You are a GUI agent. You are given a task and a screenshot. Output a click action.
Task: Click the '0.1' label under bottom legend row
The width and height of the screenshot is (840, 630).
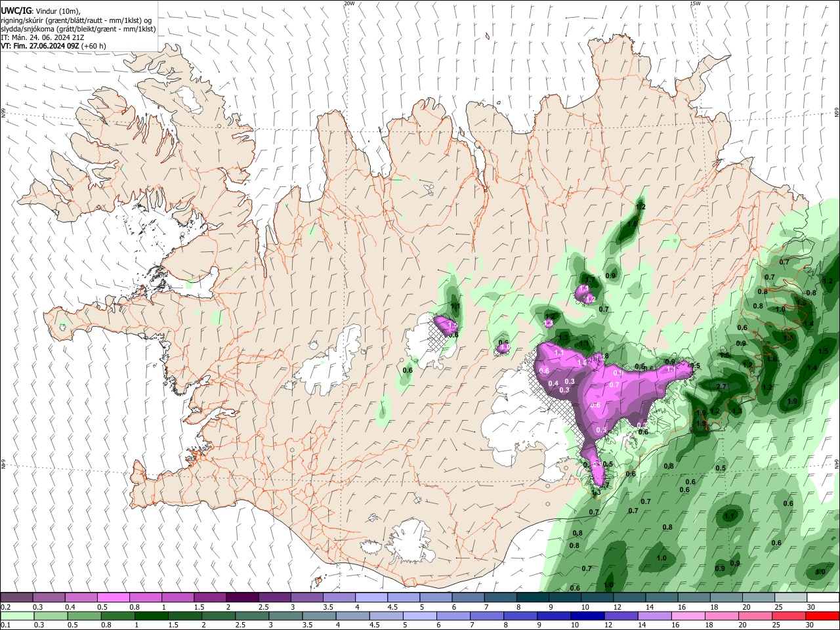coord(5,625)
